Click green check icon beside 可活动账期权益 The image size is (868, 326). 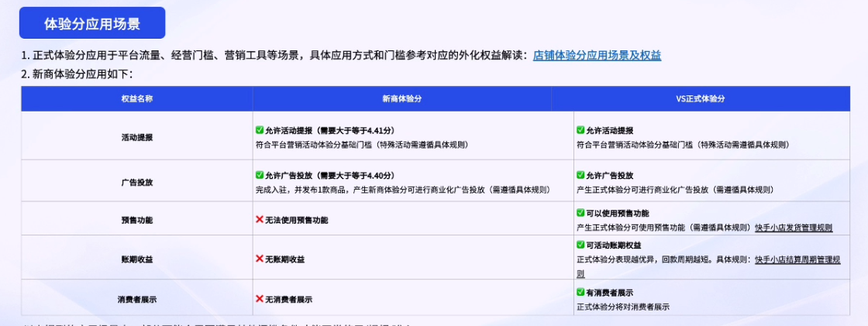pyautogui.click(x=580, y=245)
